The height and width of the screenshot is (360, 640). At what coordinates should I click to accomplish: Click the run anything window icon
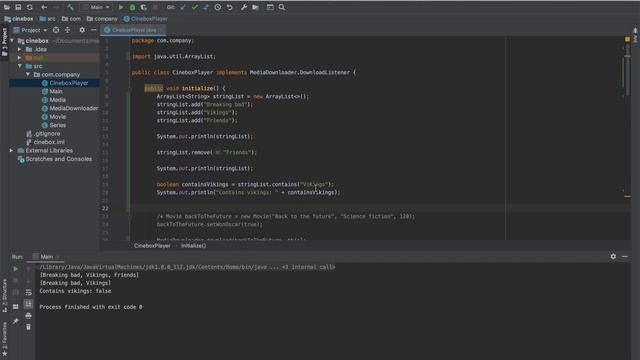coord(270,7)
